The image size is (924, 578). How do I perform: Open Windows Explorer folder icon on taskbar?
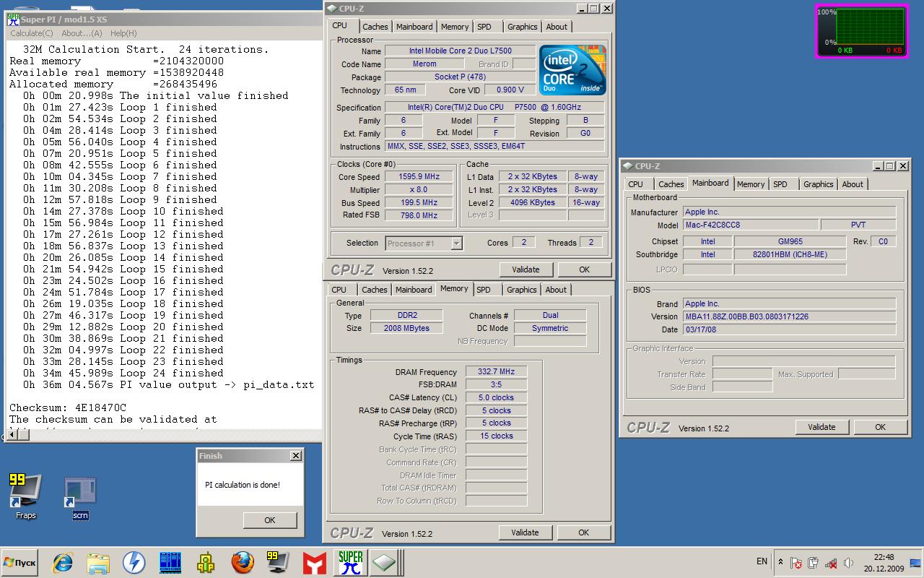point(98,562)
